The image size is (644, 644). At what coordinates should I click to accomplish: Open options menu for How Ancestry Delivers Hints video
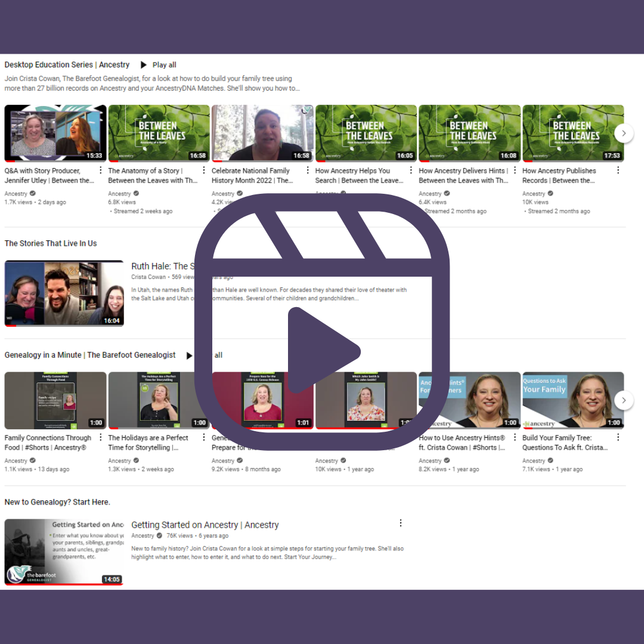[515, 170]
